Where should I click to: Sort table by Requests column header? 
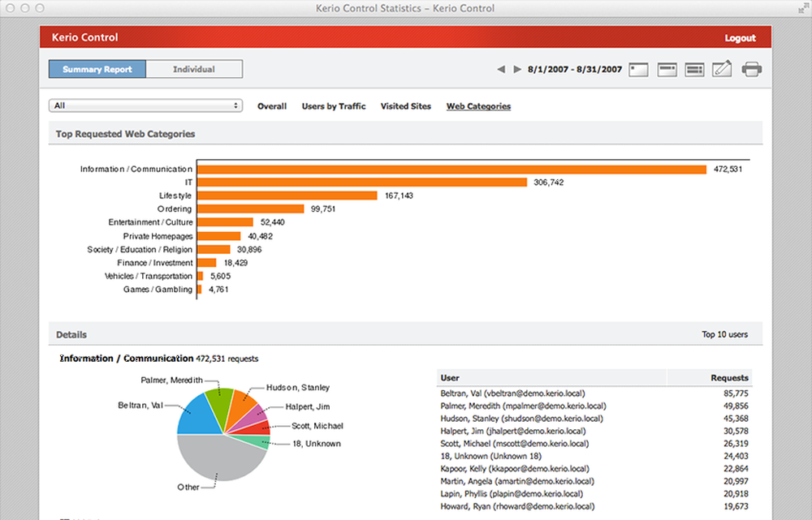click(728, 378)
